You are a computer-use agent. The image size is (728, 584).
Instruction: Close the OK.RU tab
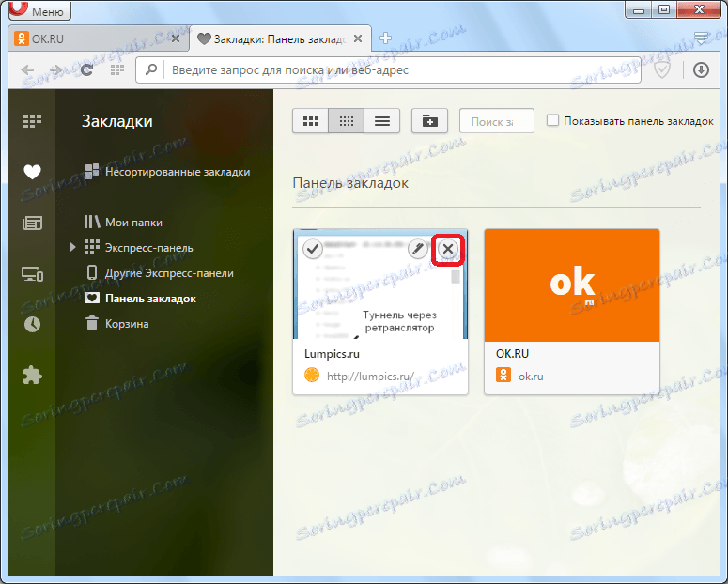[176, 38]
